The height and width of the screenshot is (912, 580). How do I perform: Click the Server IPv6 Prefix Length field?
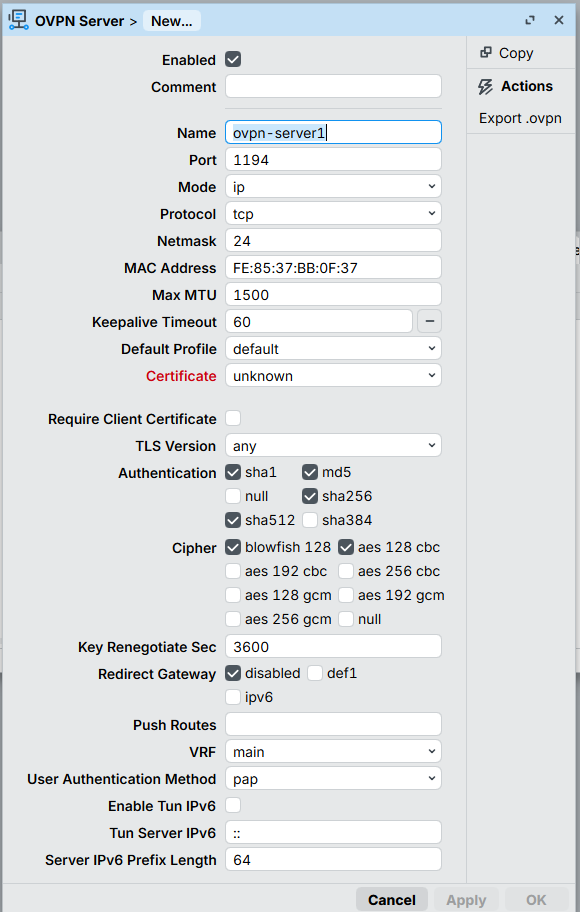[x=333, y=860]
